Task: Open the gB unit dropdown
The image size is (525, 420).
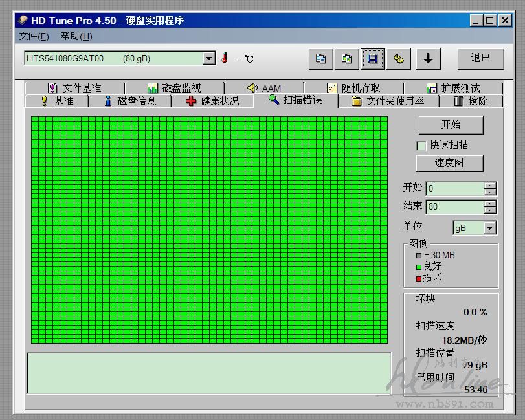Action: 489,228
